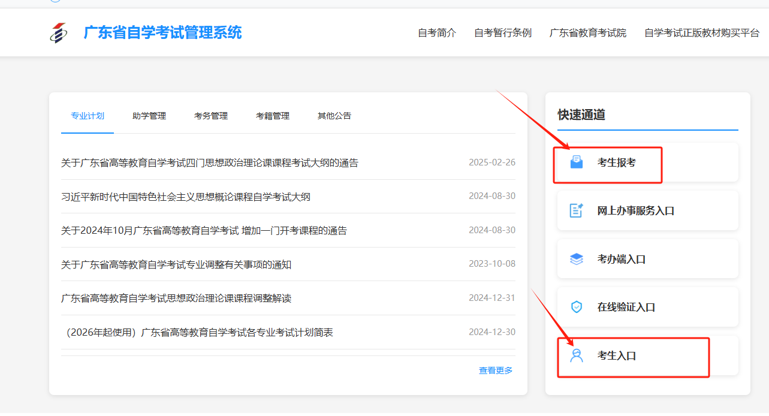The height and width of the screenshot is (416, 769).
Task: Open the 网上办事服务入口 quick channel
Action: [647, 210]
